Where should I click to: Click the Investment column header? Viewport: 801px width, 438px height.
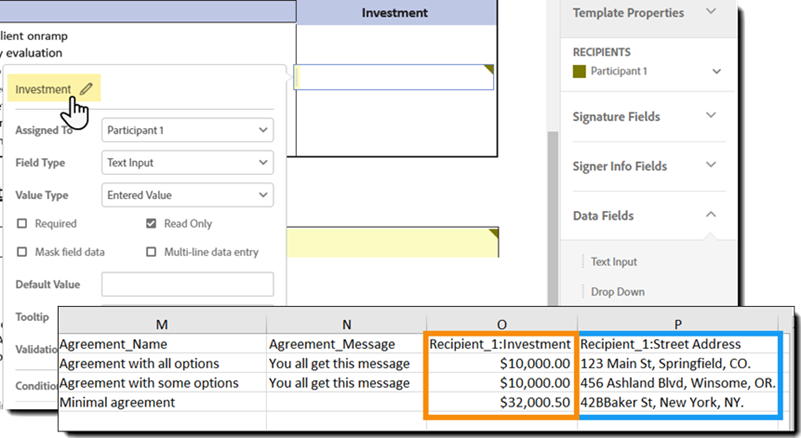point(395,13)
